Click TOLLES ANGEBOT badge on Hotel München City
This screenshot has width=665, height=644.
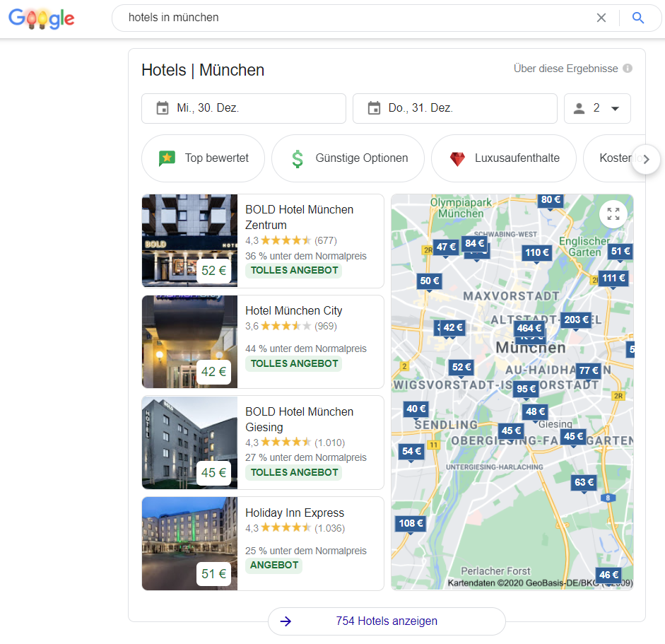tap(294, 363)
